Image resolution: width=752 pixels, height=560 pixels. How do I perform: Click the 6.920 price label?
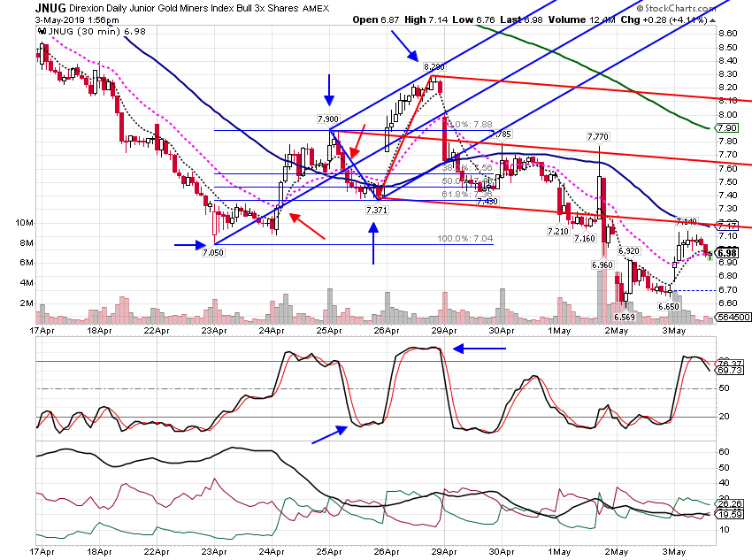(x=629, y=251)
